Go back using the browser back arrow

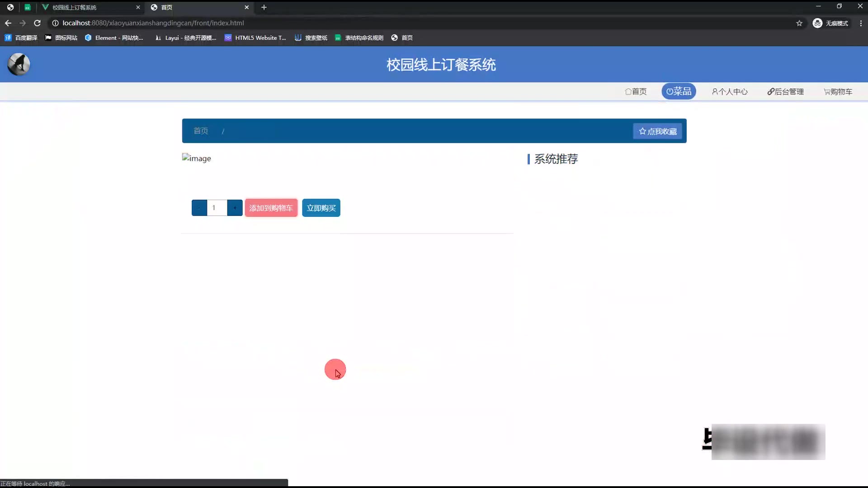pyautogui.click(x=8, y=23)
